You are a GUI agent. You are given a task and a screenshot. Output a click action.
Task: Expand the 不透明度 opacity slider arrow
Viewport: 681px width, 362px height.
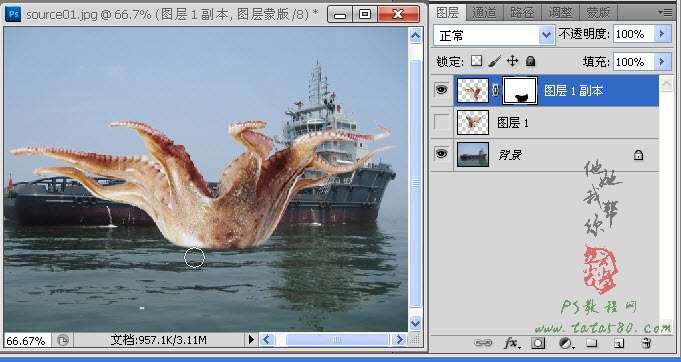[662, 34]
